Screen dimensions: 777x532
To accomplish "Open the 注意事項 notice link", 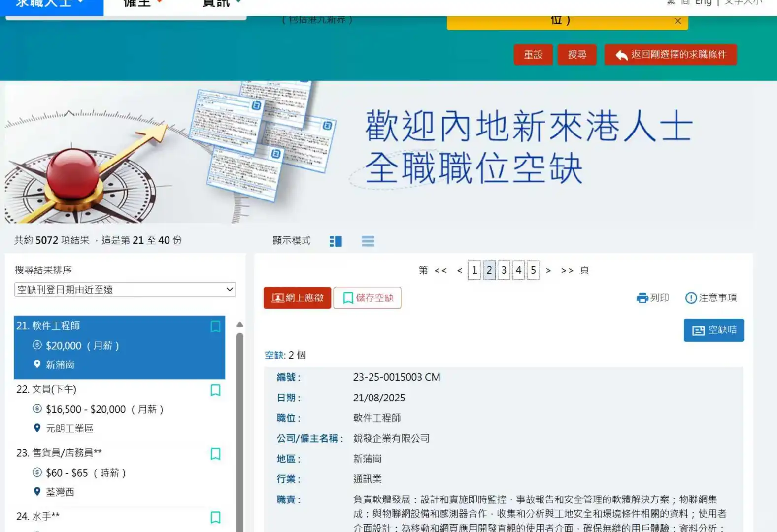I will click(x=711, y=298).
